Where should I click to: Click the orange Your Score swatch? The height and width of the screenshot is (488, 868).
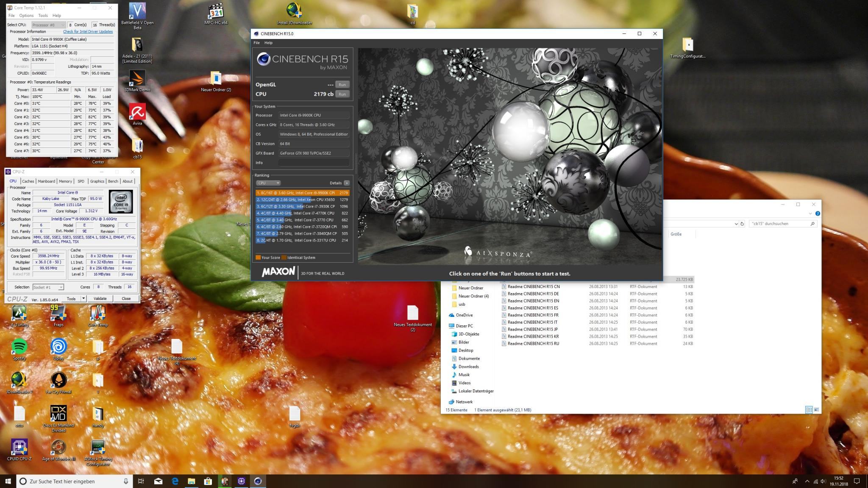pyautogui.click(x=258, y=258)
